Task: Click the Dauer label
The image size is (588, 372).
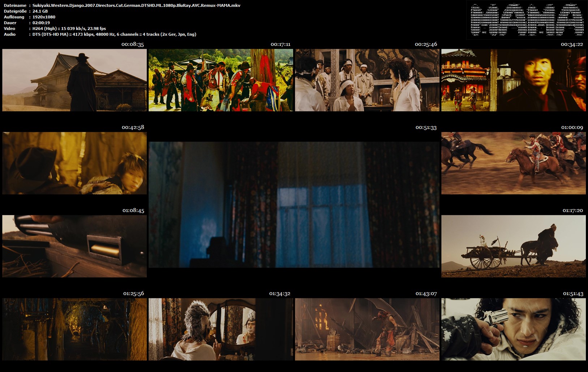Action: pyautogui.click(x=10, y=23)
